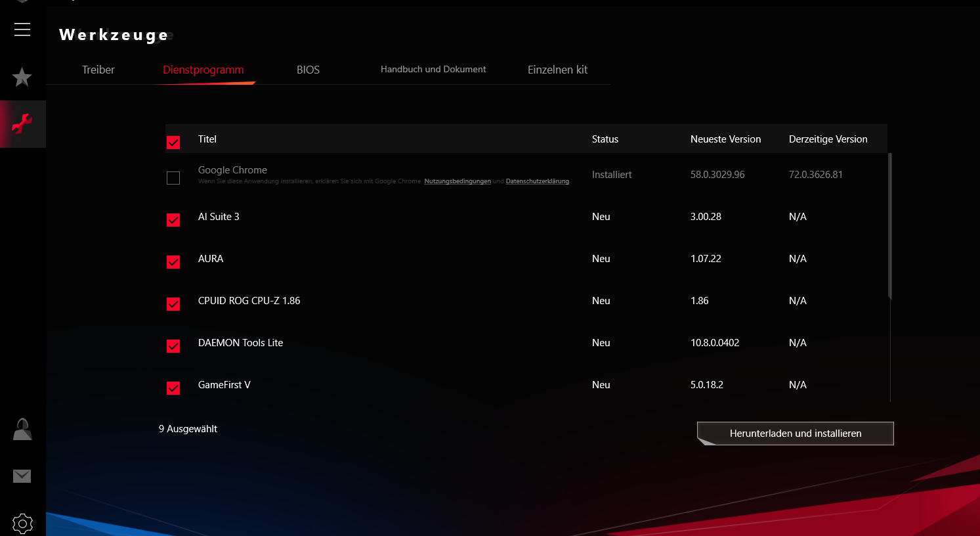This screenshot has width=980, height=536.
Task: Click version 10.8.0.0402 of DAEMON Tools
Action: tap(715, 343)
